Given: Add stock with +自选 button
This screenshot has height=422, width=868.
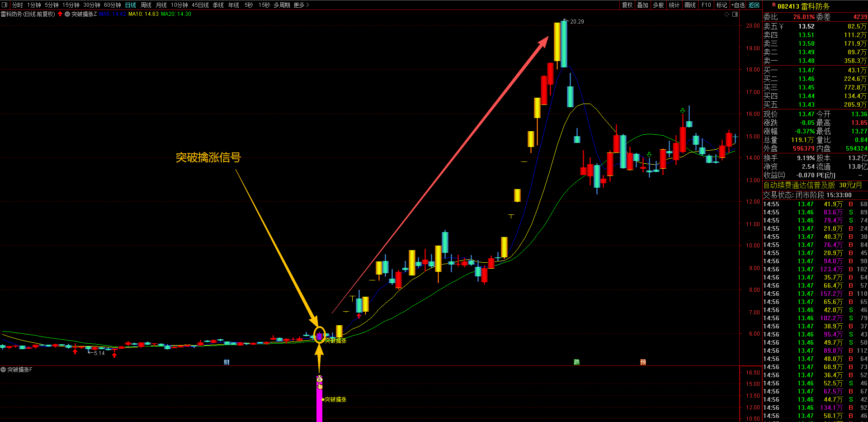Looking at the screenshot, I should (x=738, y=5).
